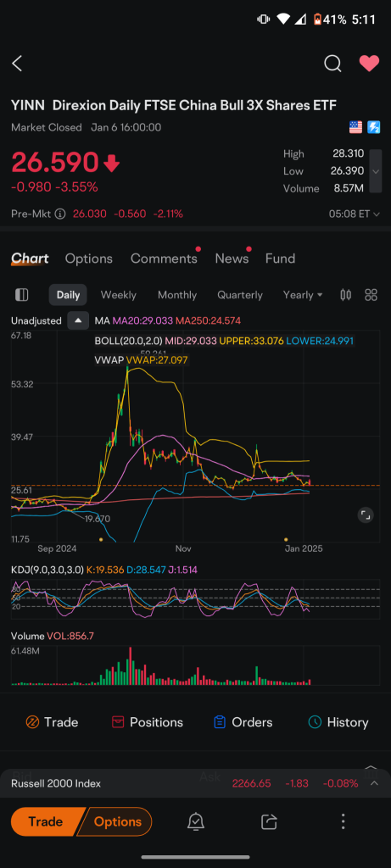Tap the orange Trade button
Image resolution: width=391 pixels, height=868 pixels.
[46, 821]
